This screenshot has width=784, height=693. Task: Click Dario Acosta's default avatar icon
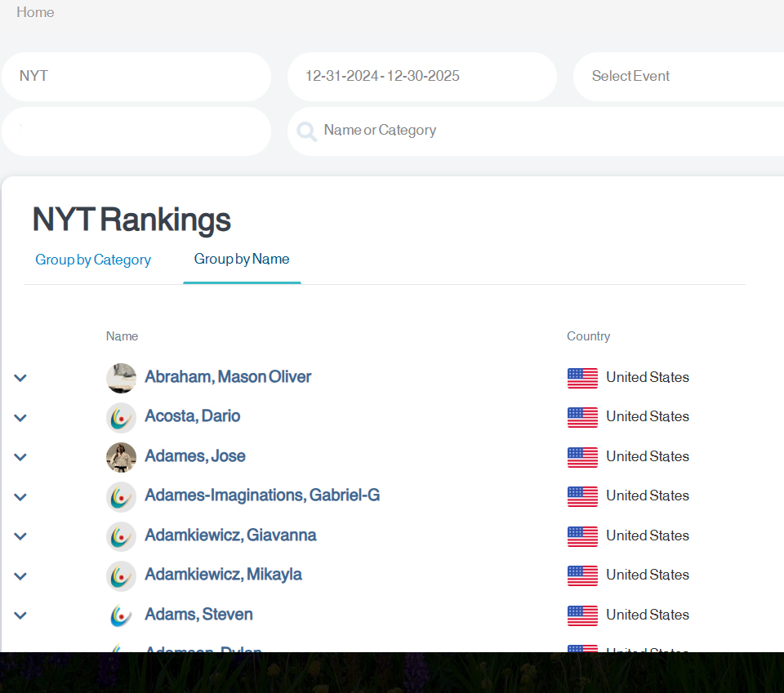[121, 417]
